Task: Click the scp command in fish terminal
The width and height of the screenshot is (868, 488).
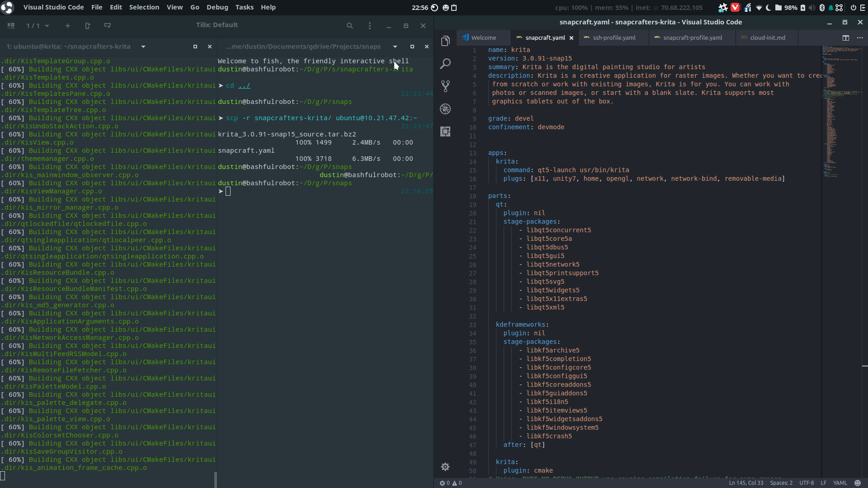Action: click(321, 118)
